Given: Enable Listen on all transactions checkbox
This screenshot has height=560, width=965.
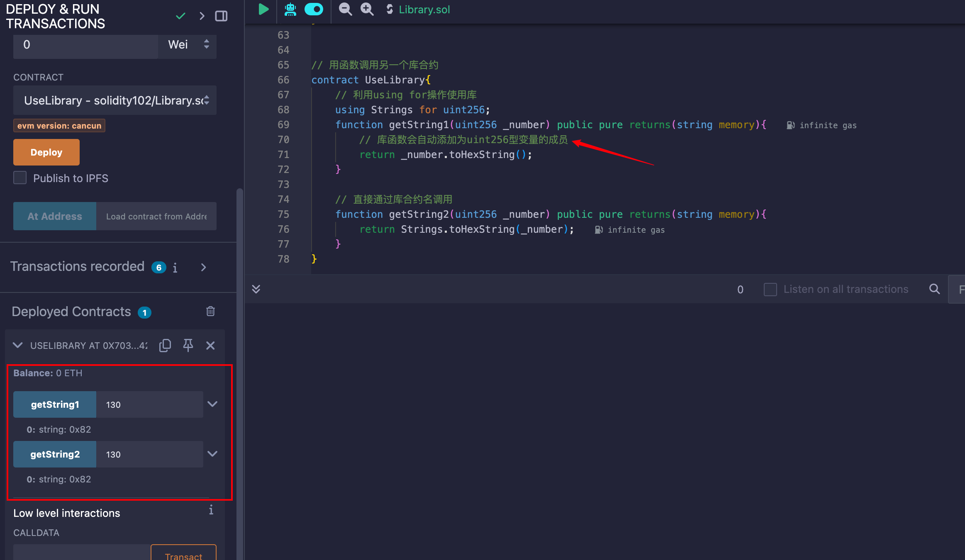Looking at the screenshot, I should (x=770, y=289).
